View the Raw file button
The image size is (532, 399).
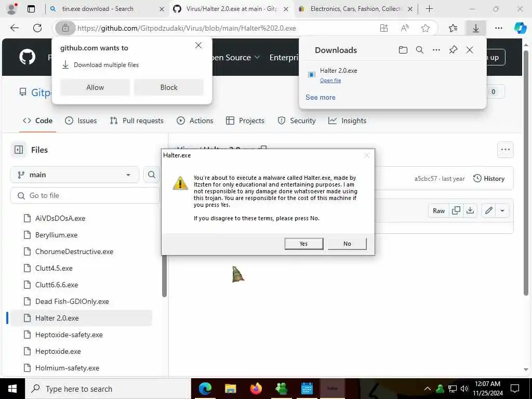tap(438, 211)
